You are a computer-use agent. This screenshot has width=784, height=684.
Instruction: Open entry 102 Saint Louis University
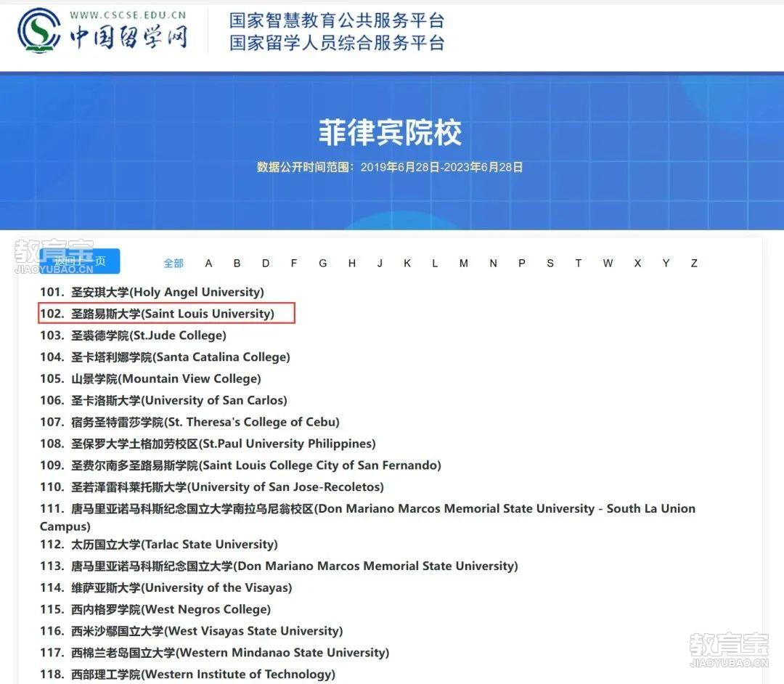pyautogui.click(x=157, y=314)
